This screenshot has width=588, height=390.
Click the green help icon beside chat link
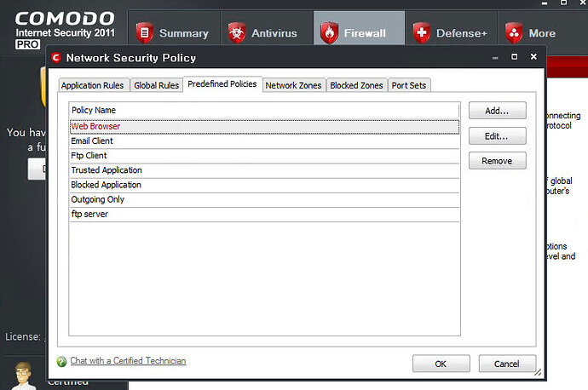pos(61,361)
